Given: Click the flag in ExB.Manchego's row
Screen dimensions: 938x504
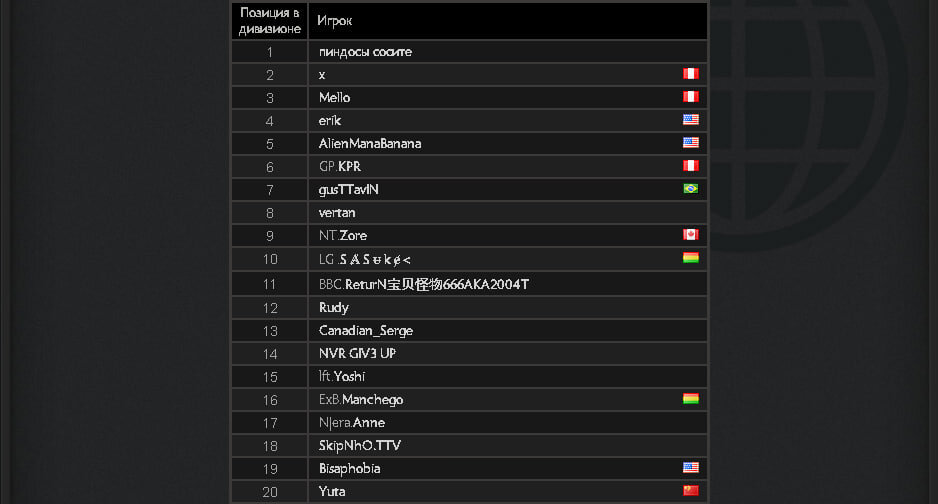Looking at the screenshot, I should [x=690, y=399].
